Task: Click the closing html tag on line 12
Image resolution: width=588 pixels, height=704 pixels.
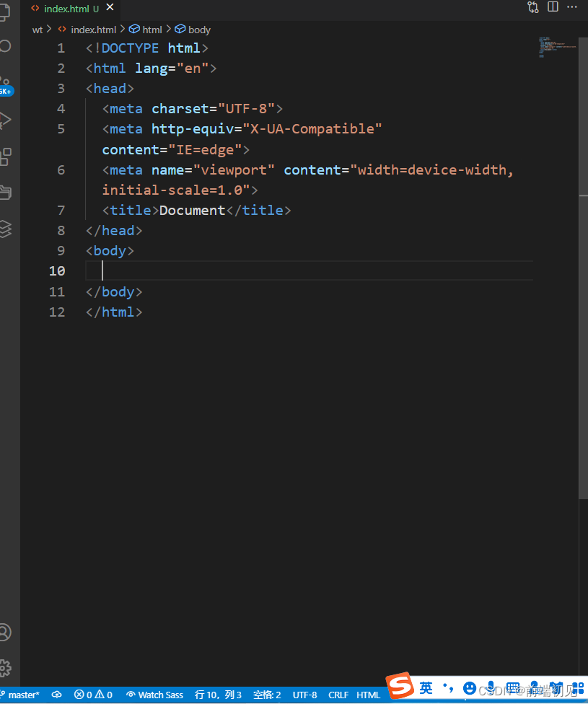Action: [x=114, y=312]
